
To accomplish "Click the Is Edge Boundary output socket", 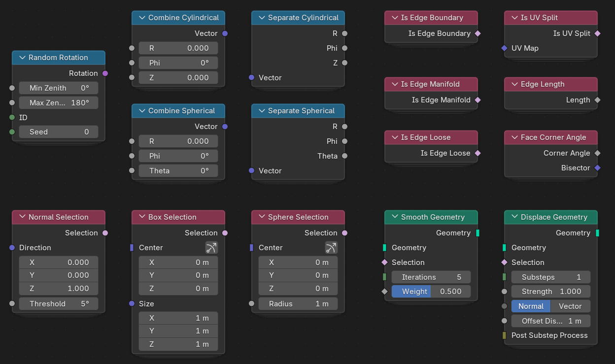I will coord(478,33).
